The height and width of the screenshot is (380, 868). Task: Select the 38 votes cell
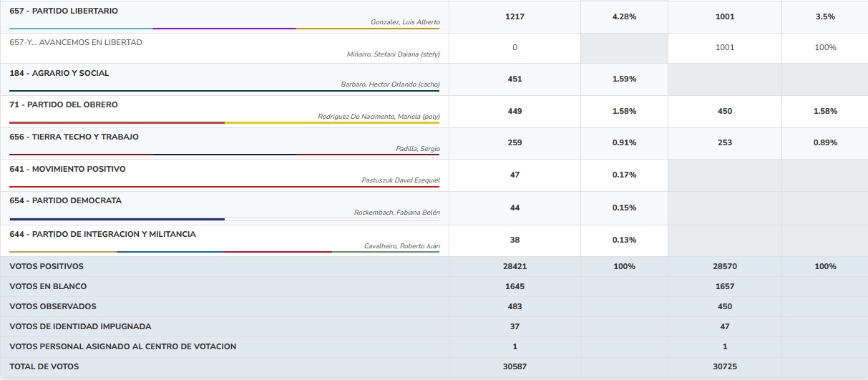tap(515, 240)
